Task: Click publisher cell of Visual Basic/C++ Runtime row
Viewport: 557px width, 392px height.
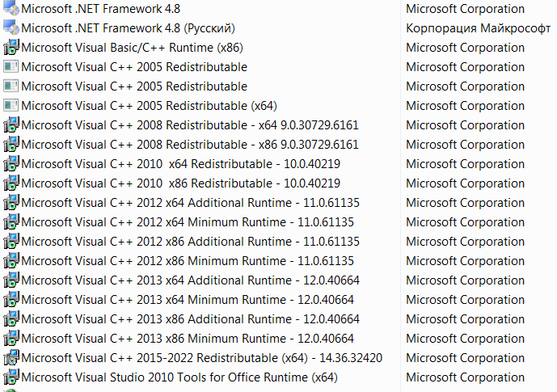Action: [x=465, y=48]
